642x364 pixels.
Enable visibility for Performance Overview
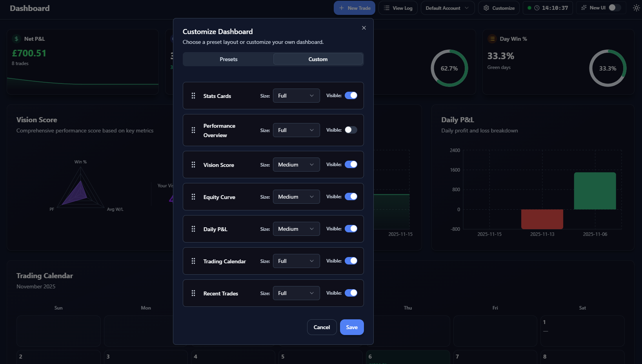[351, 130]
